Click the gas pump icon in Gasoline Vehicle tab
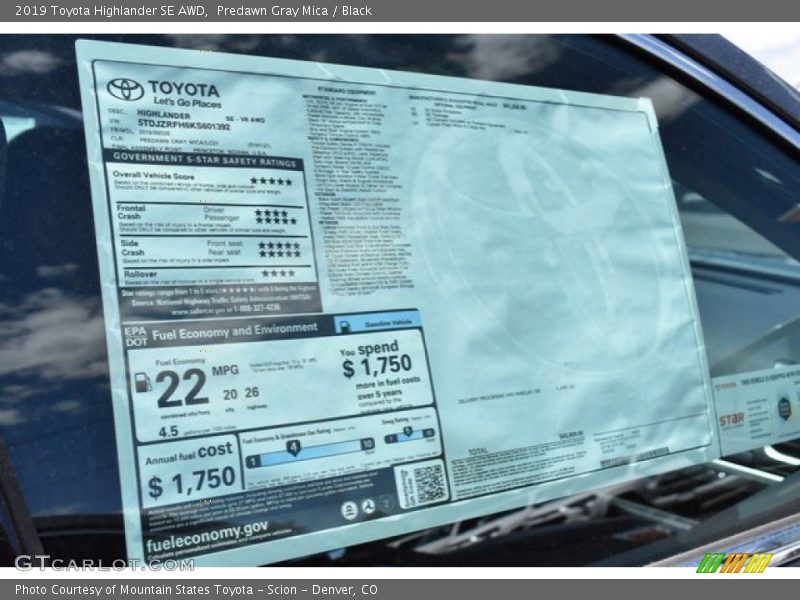The image size is (800, 600). (x=345, y=327)
